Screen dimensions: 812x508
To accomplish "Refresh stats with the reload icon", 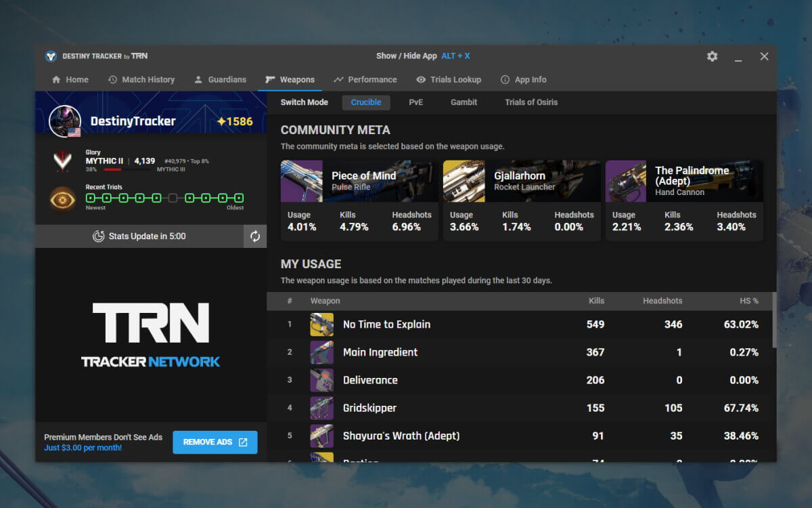I will point(255,236).
